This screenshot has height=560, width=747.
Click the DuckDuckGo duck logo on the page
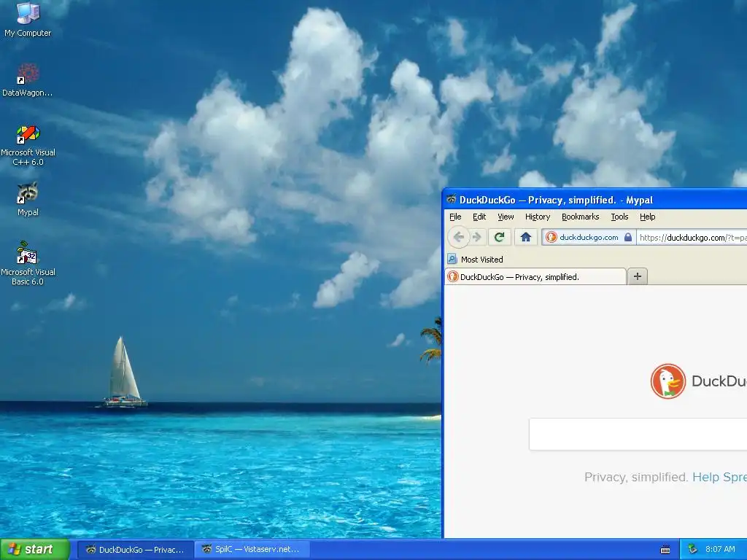click(x=668, y=381)
